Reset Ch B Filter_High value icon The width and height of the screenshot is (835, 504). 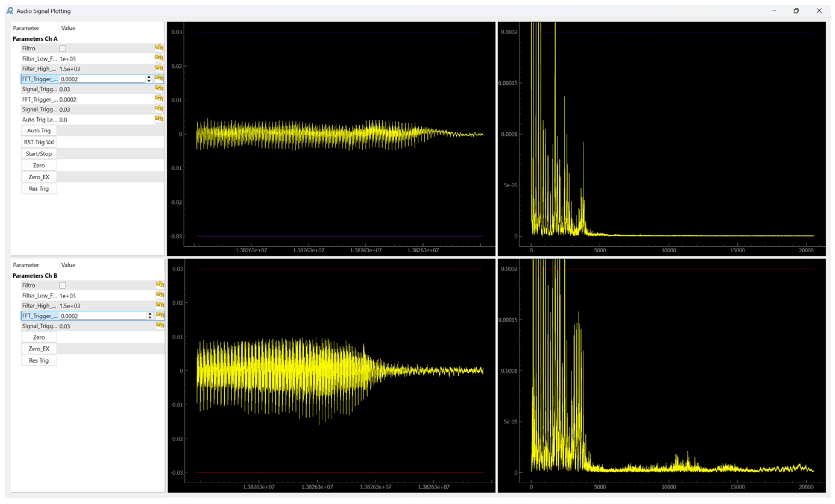pos(160,305)
